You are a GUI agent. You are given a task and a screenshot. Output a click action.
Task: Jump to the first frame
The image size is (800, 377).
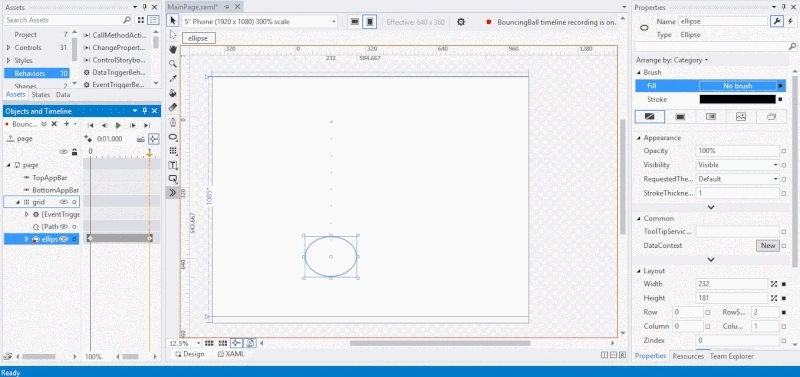tap(90, 125)
